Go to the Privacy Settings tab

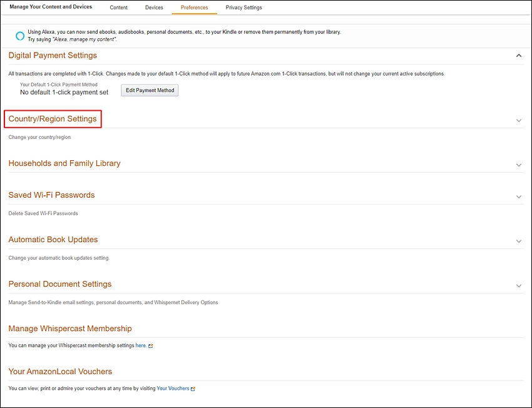(243, 8)
